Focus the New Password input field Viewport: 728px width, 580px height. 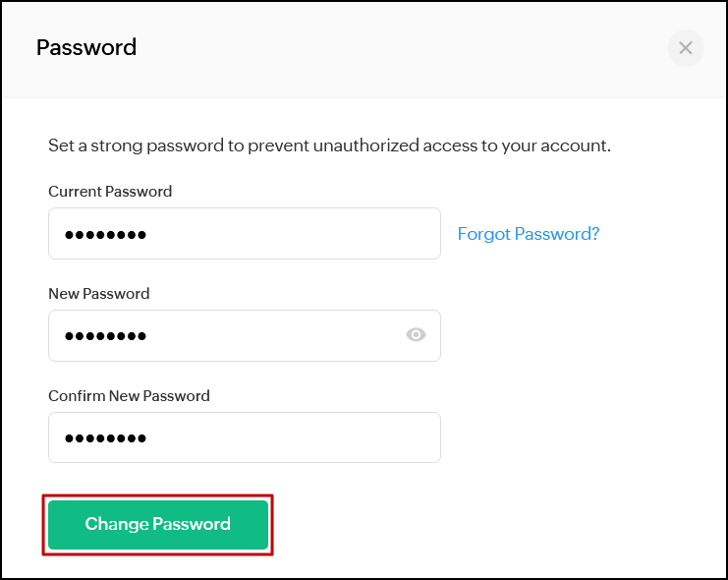(226, 336)
